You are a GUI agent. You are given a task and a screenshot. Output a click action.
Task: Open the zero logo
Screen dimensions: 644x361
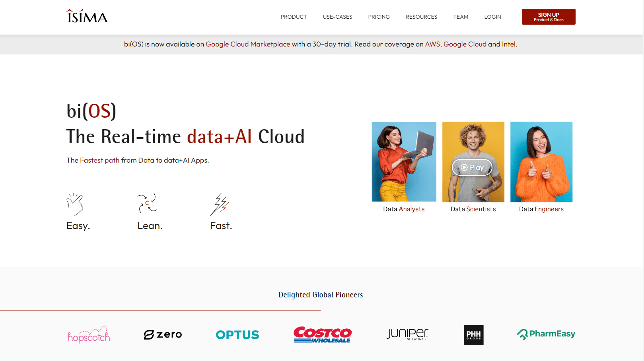pos(163,335)
